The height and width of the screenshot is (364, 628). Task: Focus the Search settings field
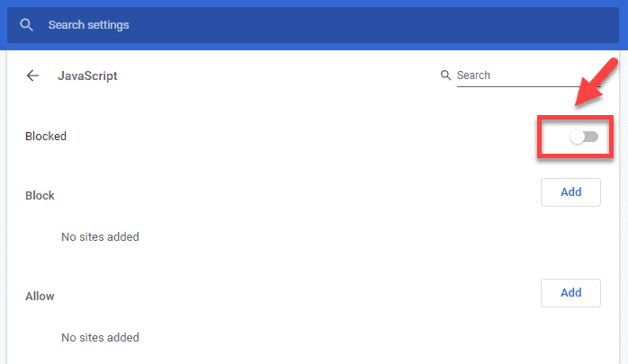(x=313, y=25)
